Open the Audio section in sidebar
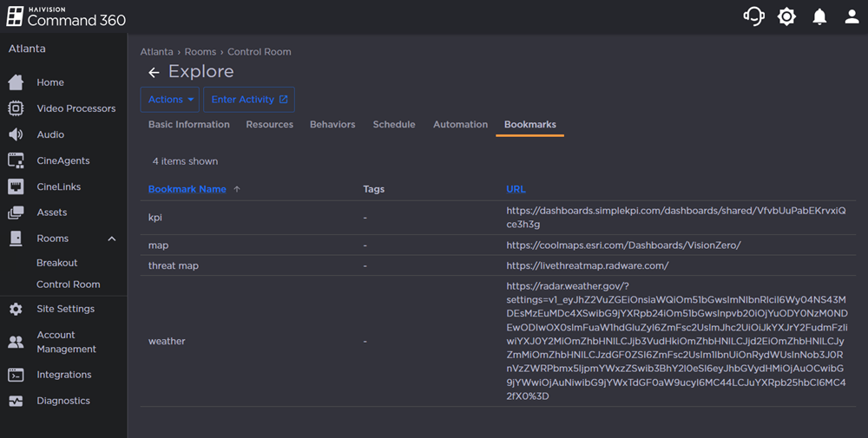The height and width of the screenshot is (438, 868). (50, 134)
